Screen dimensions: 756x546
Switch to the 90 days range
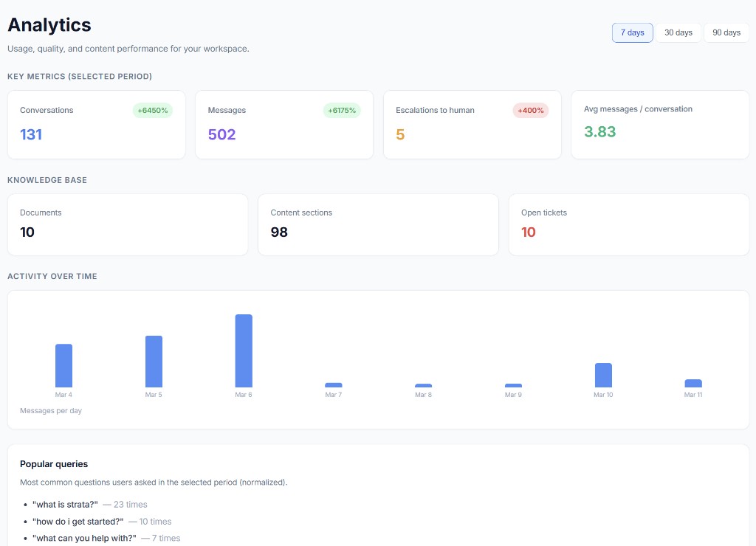[x=726, y=32]
